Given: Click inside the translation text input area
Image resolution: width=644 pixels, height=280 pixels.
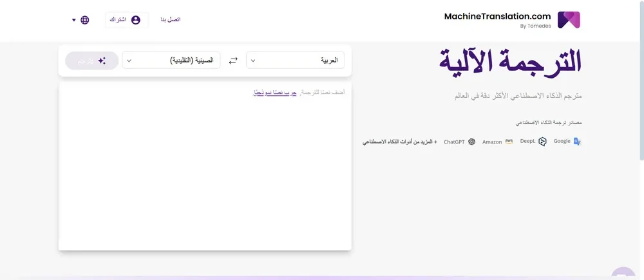Looking at the screenshot, I should point(205,166).
